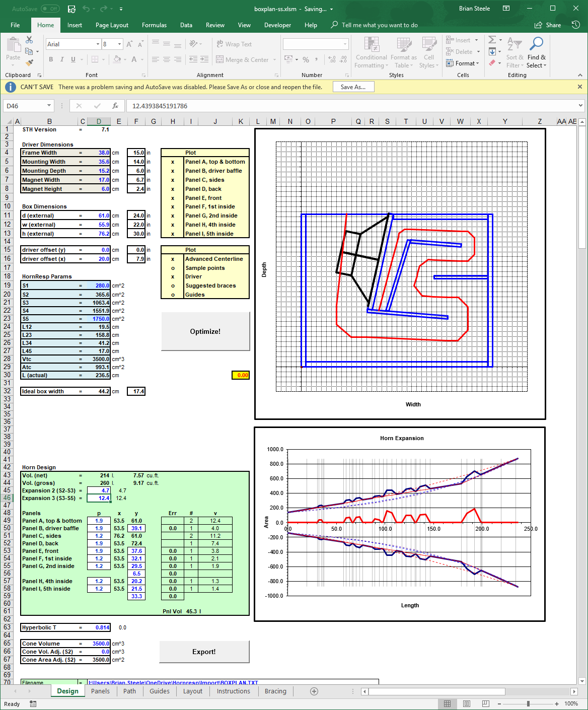588x710 pixels.
Task: Toggle plot marker for Panel A, top & bottom
Action: [x=173, y=162]
